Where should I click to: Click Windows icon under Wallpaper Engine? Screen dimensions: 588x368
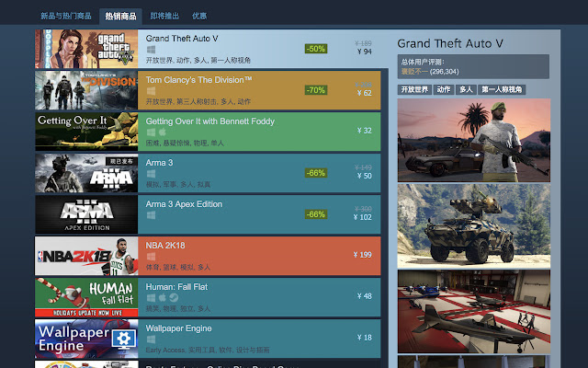click(151, 339)
